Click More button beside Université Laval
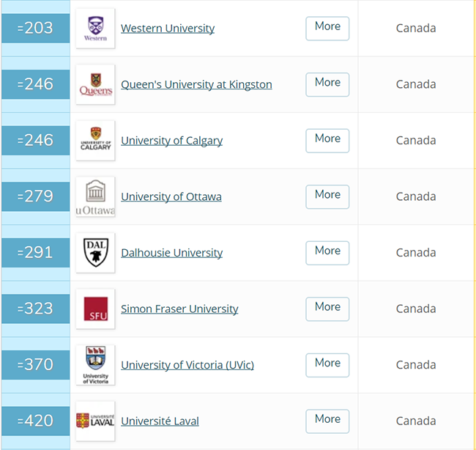This screenshot has height=450, width=476. point(327,421)
